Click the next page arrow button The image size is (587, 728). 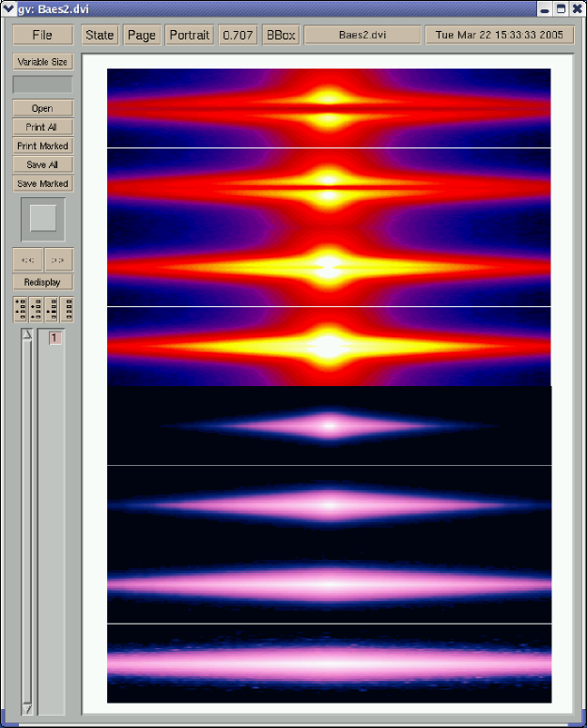tap(57, 260)
